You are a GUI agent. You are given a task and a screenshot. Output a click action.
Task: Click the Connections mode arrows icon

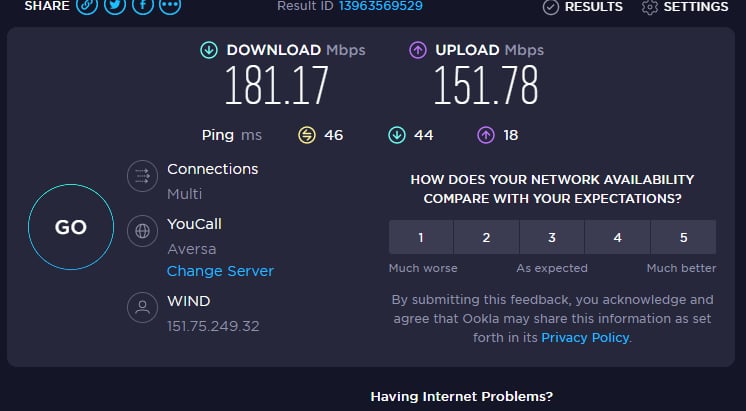142,176
